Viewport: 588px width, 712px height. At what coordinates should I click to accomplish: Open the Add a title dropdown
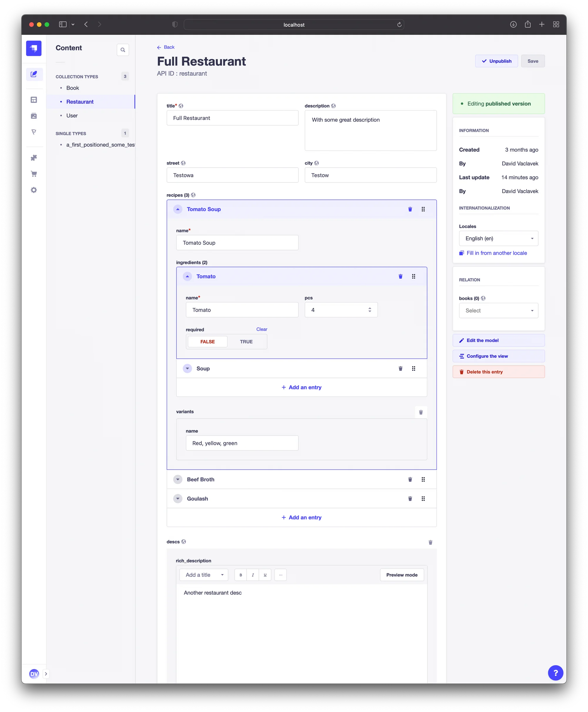coord(203,575)
